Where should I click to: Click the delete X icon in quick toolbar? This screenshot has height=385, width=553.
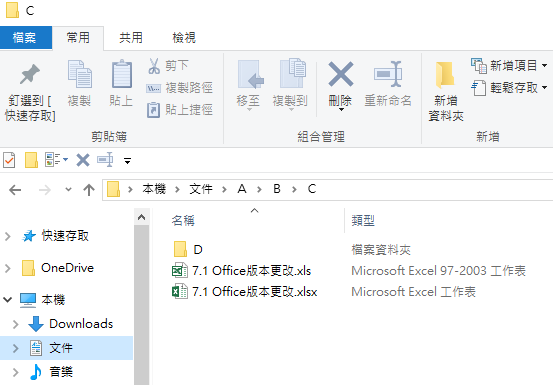tap(83, 160)
